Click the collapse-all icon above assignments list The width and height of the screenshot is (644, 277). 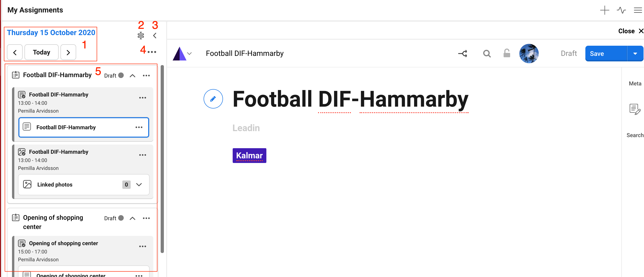pyautogui.click(x=141, y=36)
